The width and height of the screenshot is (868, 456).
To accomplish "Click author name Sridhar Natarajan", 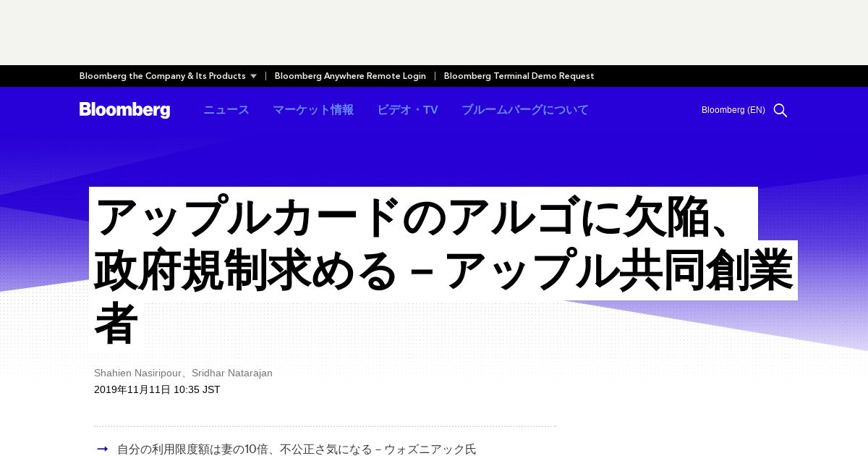I will (232, 373).
